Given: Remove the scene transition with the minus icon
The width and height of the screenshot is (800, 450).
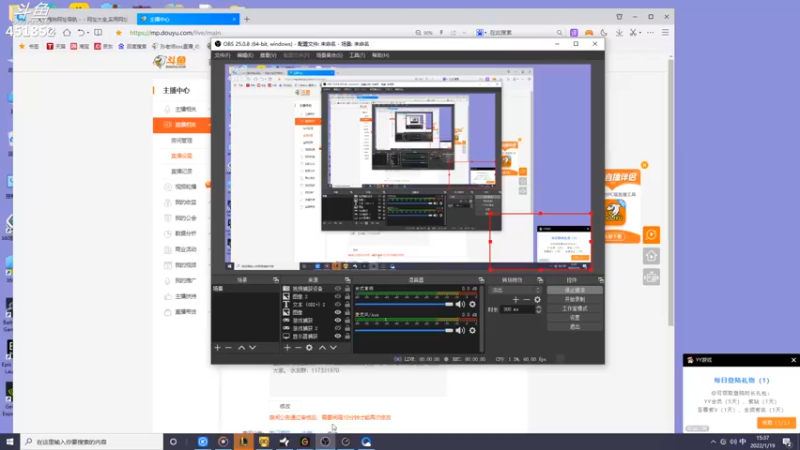Looking at the screenshot, I should pyautogui.click(x=527, y=299).
